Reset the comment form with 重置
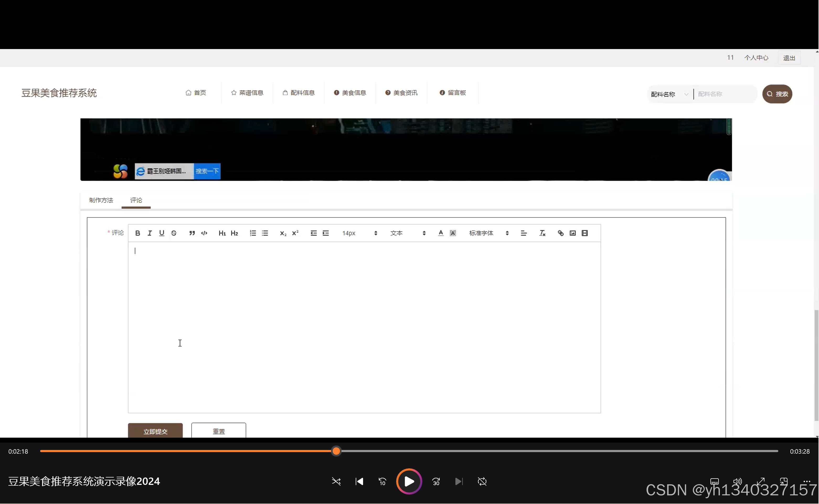Viewport: 819px width, 504px height. (219, 431)
